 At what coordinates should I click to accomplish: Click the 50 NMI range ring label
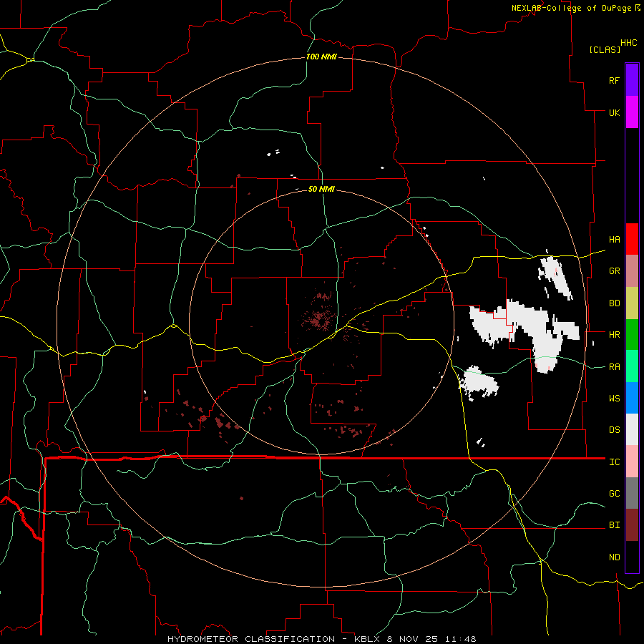[x=321, y=189]
